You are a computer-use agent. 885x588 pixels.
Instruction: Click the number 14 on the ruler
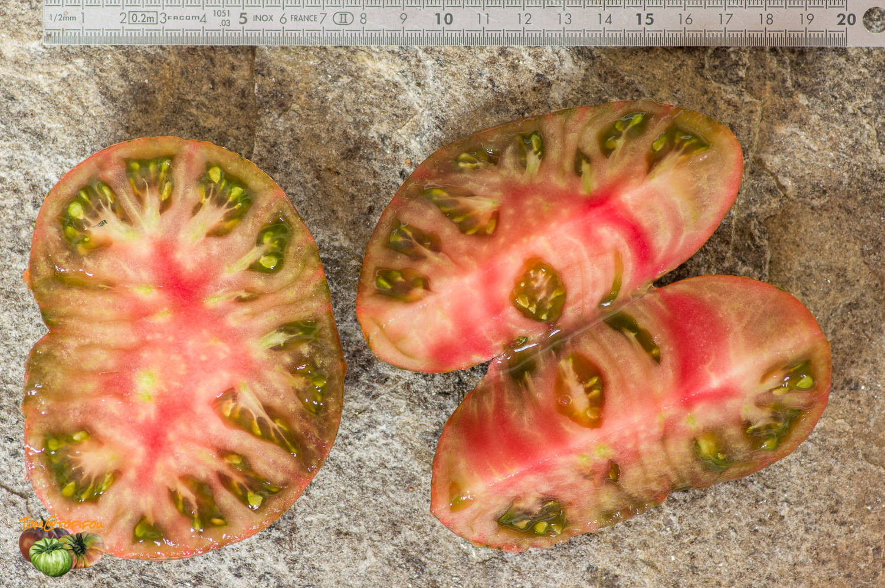point(604,19)
